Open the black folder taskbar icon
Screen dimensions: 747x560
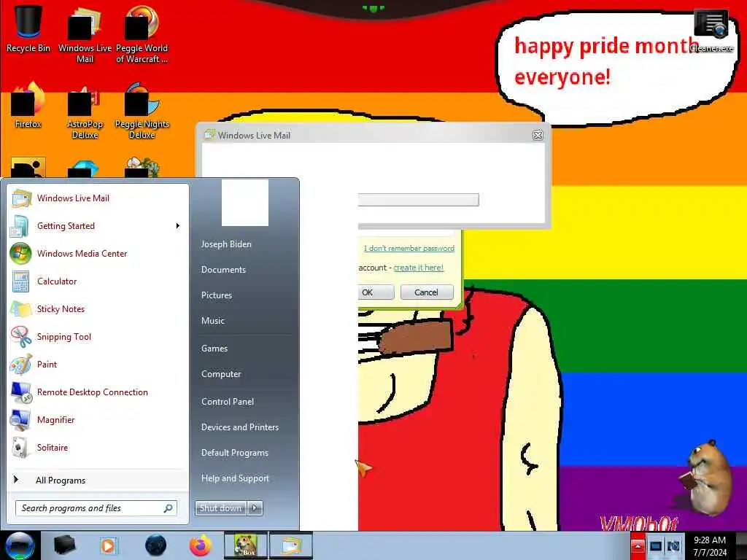[x=65, y=545]
